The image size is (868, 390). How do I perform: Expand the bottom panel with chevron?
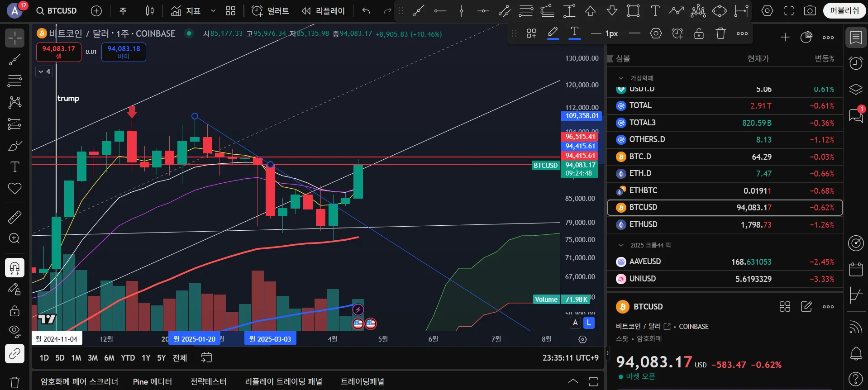pos(573,381)
